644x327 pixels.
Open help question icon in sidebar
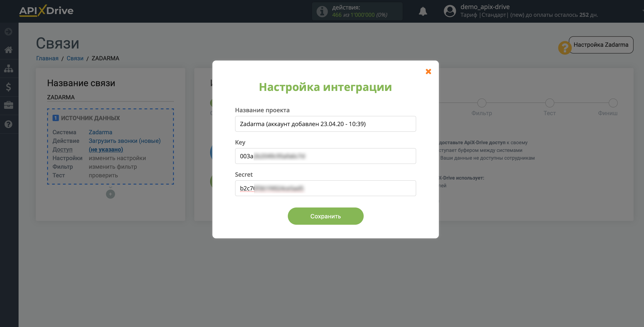click(9, 124)
